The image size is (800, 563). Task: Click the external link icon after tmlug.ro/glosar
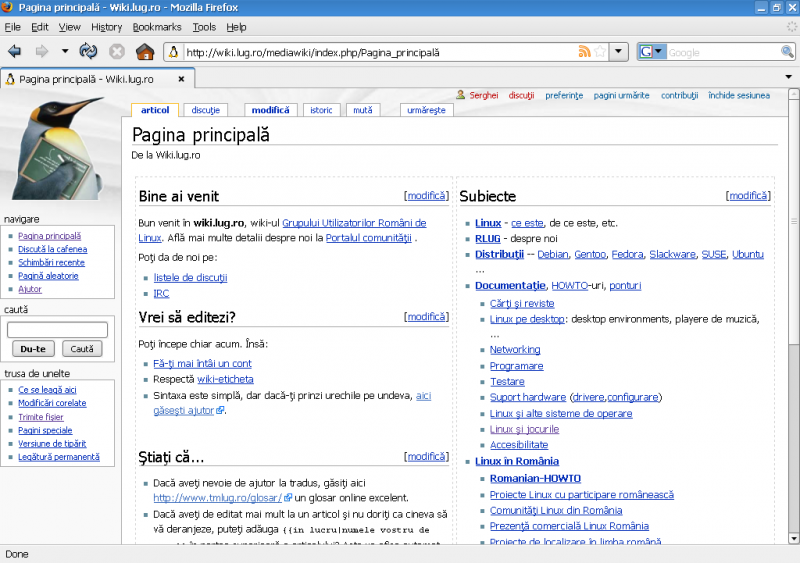point(288,497)
